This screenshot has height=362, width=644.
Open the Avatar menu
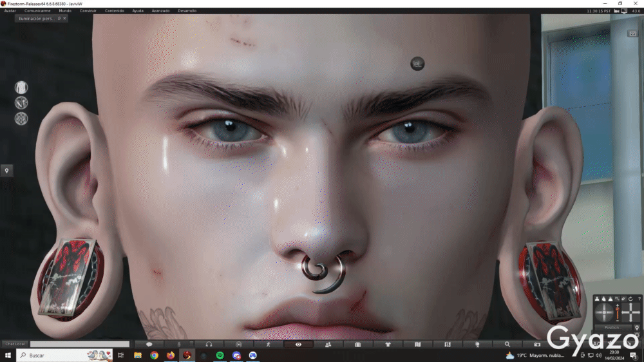10,11
